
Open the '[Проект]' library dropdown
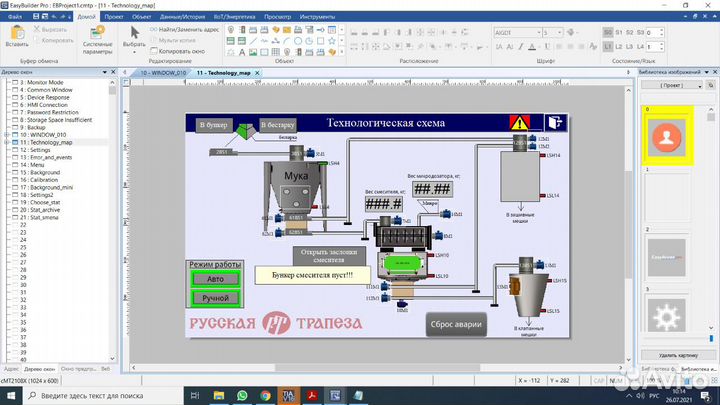click(x=672, y=85)
